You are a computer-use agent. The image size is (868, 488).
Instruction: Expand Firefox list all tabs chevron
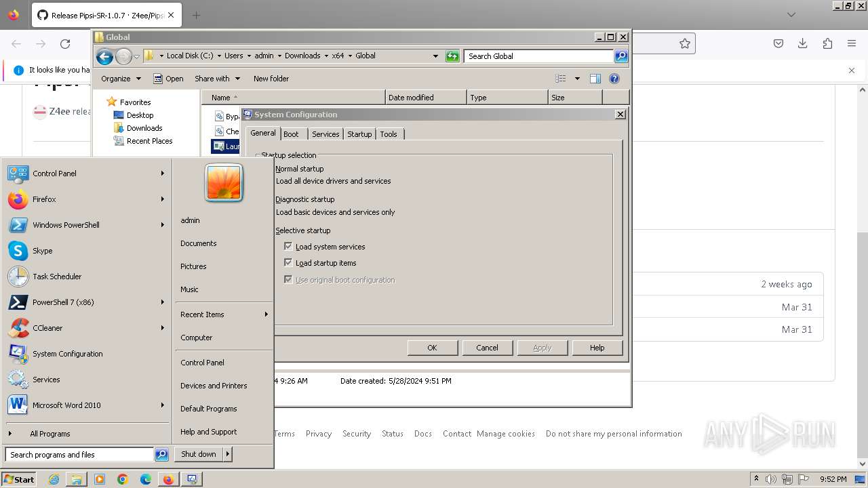click(791, 15)
